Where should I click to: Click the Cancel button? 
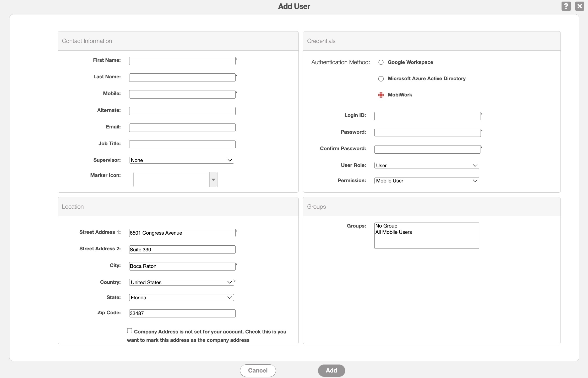click(258, 370)
